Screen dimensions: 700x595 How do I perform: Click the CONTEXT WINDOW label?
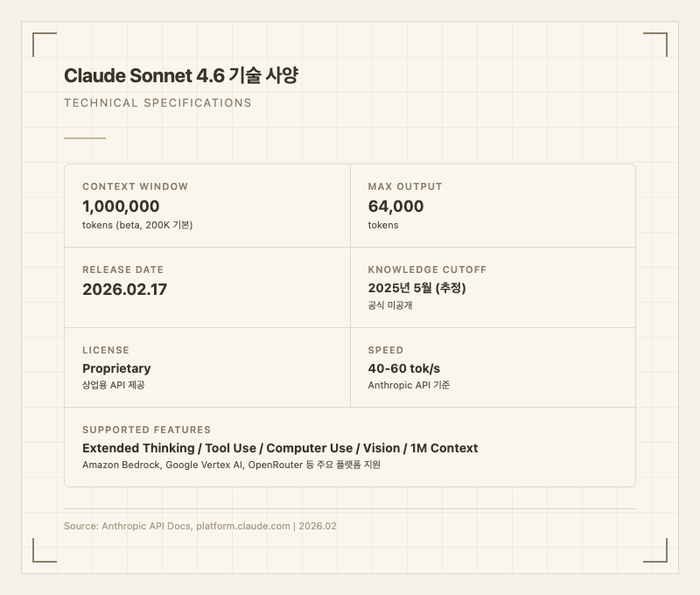[135, 186]
